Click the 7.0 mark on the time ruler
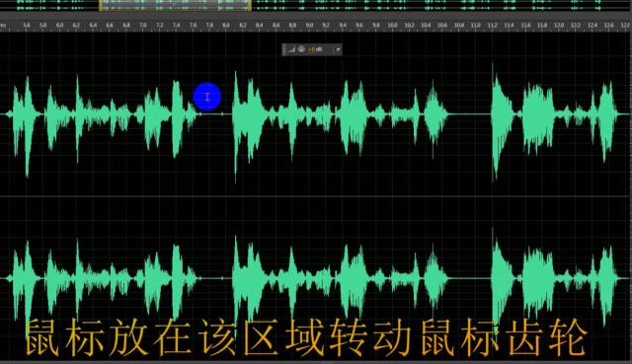The width and height of the screenshot is (632, 364). coord(142,25)
